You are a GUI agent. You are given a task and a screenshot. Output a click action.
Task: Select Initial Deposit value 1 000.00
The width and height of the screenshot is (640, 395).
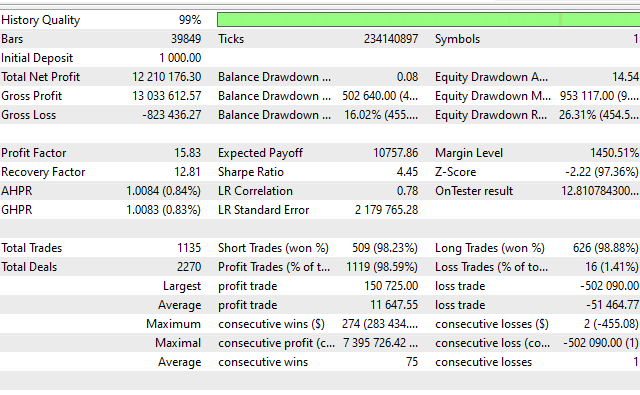[180, 58]
